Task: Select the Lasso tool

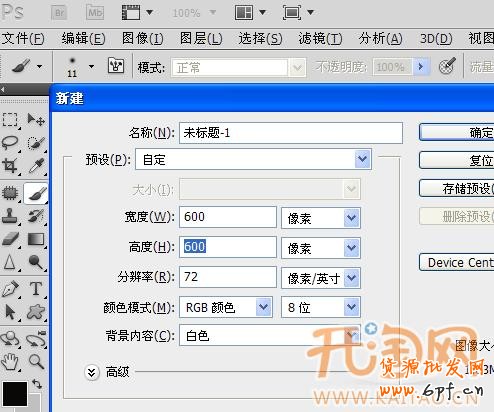Action: pyautogui.click(x=10, y=143)
